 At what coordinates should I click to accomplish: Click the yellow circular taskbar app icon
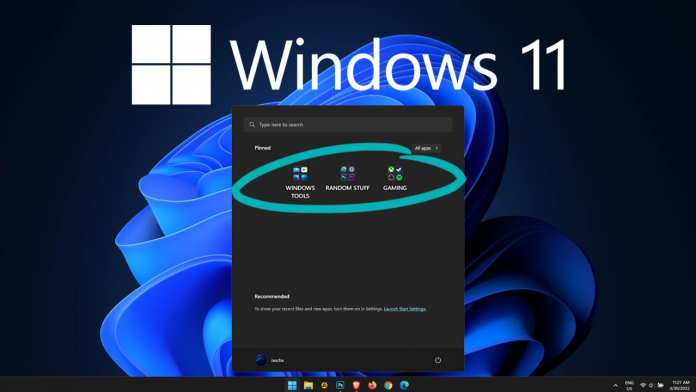point(324,385)
